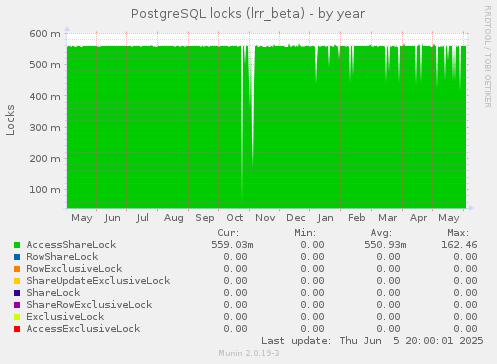Image resolution: width=497 pixels, height=364 pixels.
Task: Click the blue RowShareLock legend swatch
Action: [x=17, y=257]
